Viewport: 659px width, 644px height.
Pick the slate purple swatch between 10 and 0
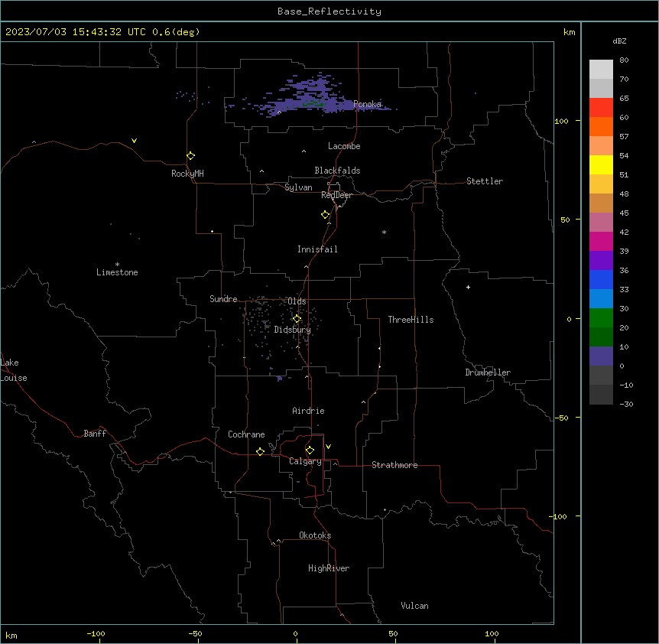click(601, 356)
